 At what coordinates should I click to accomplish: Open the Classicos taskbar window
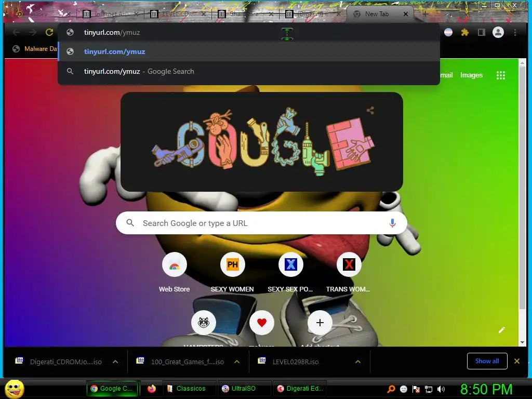[189, 389]
